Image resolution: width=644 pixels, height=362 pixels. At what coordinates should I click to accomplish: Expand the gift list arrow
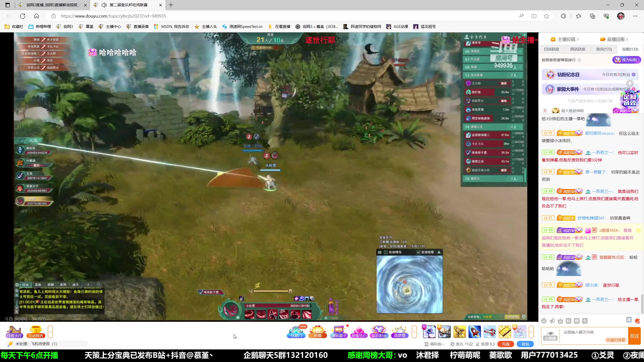pos(531,332)
